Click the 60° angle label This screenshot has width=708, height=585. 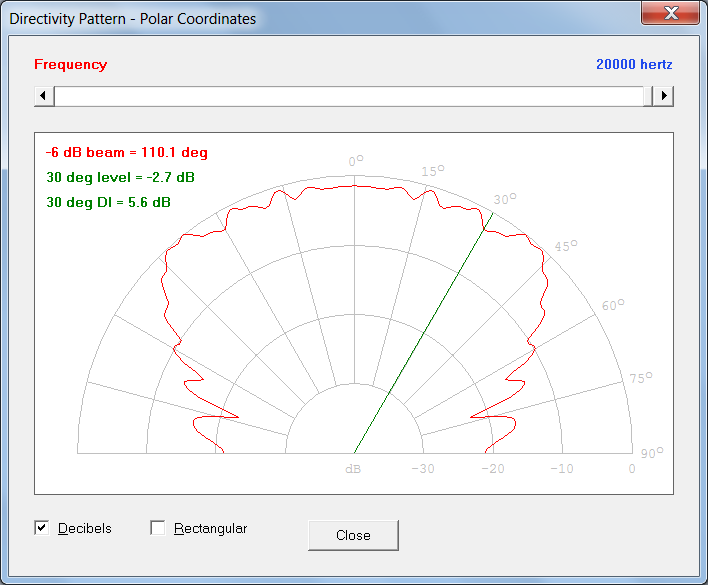(x=613, y=305)
